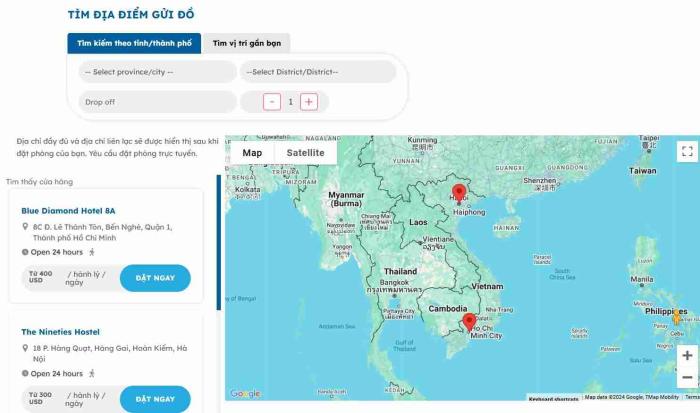Open The Nineties Hostel listing title

pyautogui.click(x=61, y=332)
